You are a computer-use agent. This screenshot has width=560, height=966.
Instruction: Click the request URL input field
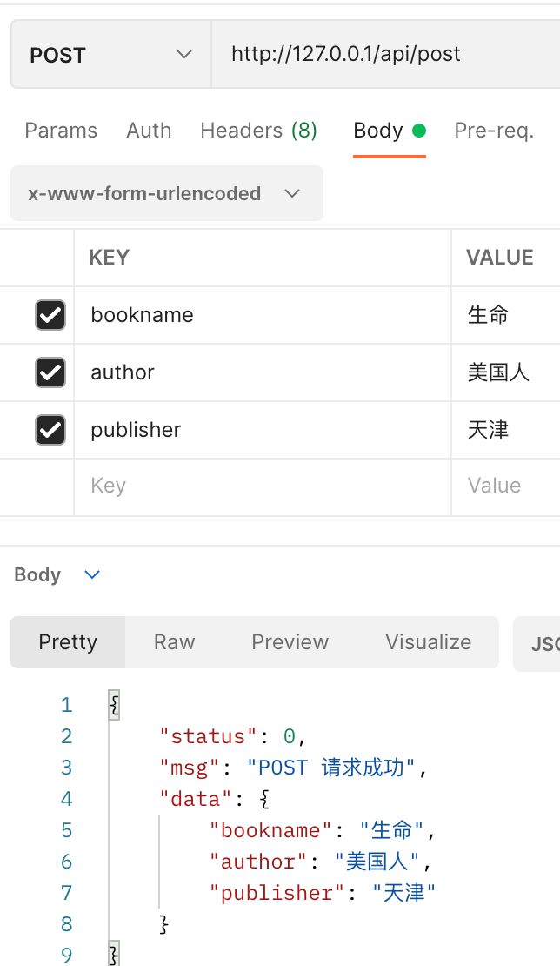coord(383,55)
